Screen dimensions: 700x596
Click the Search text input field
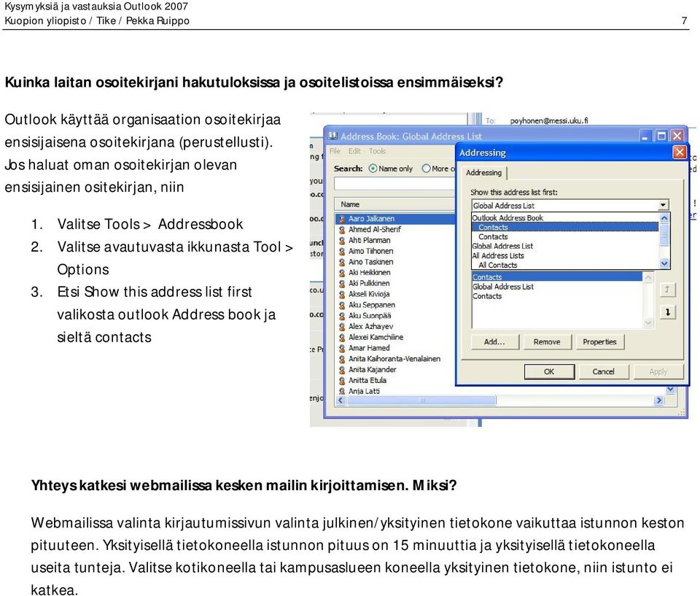click(x=394, y=184)
